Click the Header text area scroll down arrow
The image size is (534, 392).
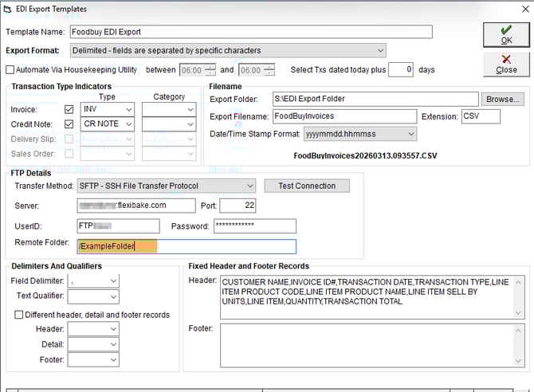pos(518,312)
